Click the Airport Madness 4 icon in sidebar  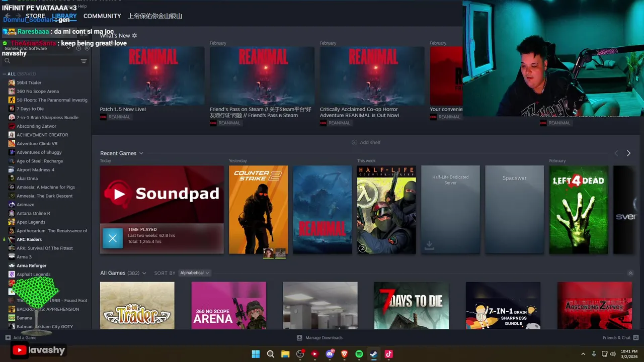point(12,170)
